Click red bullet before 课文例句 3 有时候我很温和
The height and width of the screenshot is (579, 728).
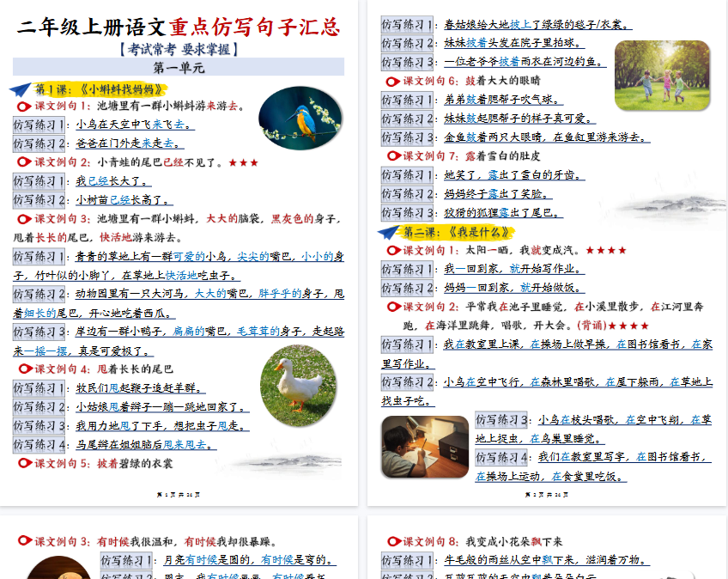tap(25, 542)
